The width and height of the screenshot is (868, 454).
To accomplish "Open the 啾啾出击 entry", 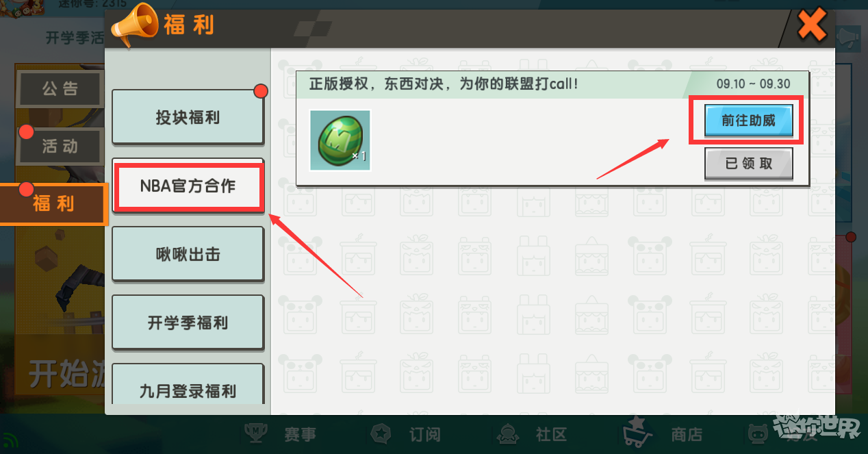I will pos(188,254).
